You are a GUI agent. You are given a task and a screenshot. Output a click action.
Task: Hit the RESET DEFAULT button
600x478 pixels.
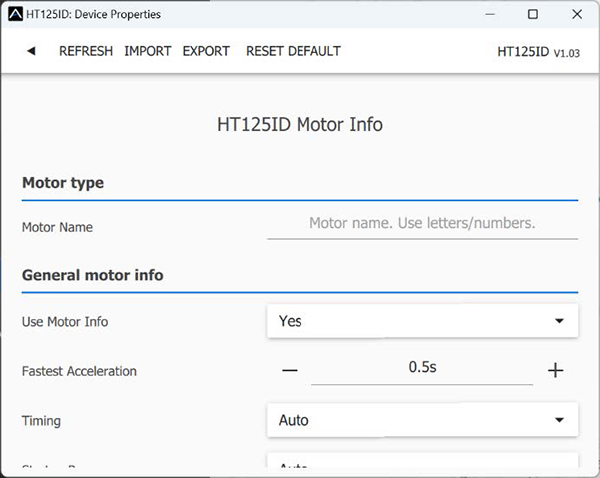(x=293, y=51)
